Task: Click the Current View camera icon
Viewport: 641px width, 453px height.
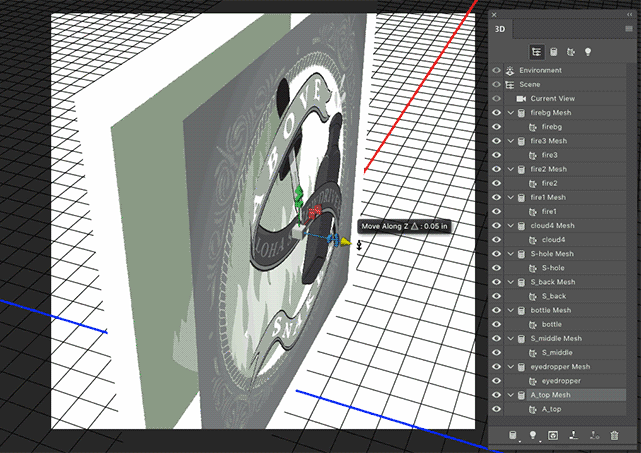Action: [521, 99]
